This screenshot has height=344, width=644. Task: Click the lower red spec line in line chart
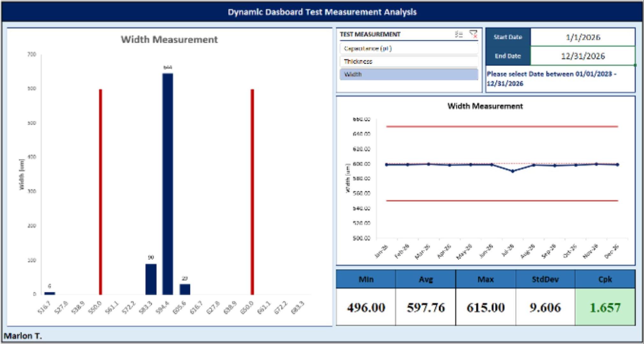[502, 201]
